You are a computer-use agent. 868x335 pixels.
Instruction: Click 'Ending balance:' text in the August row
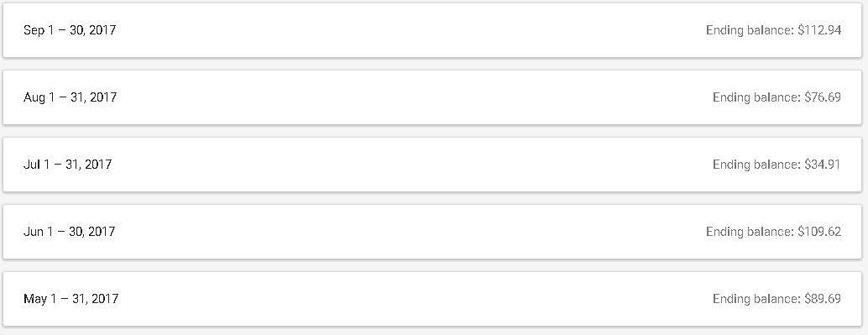(756, 97)
